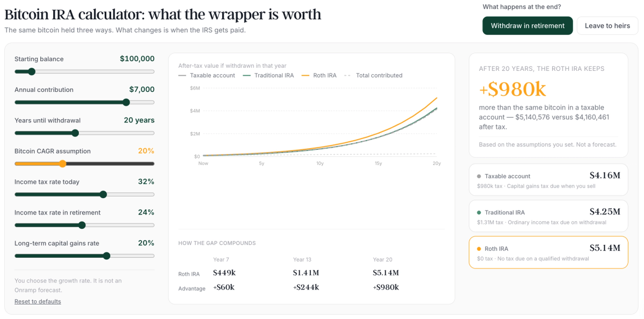The width and height of the screenshot is (644, 319).
Task: Select the highlighted Roth IRA result card
Action: tap(548, 252)
